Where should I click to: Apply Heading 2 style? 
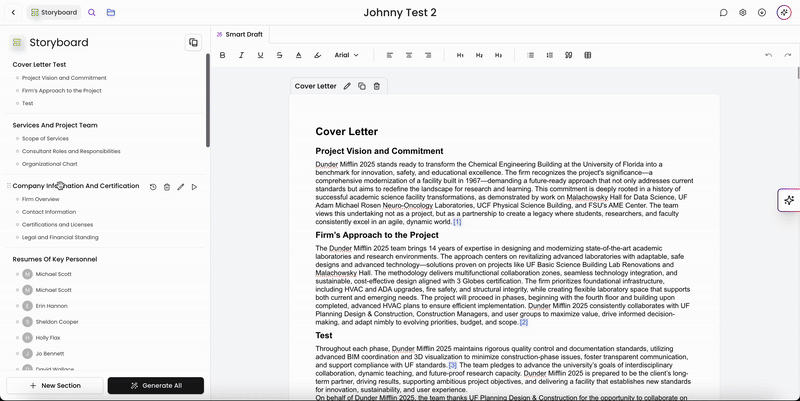click(x=479, y=55)
